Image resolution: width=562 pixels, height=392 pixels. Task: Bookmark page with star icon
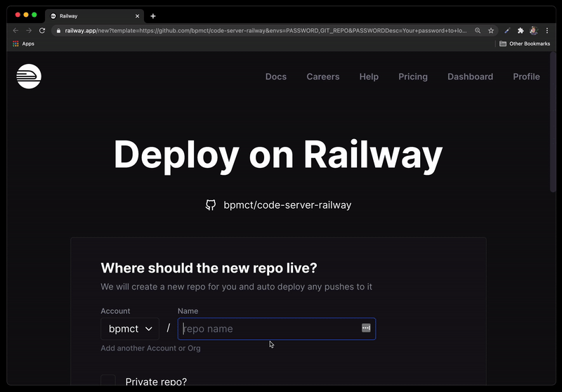click(x=490, y=30)
